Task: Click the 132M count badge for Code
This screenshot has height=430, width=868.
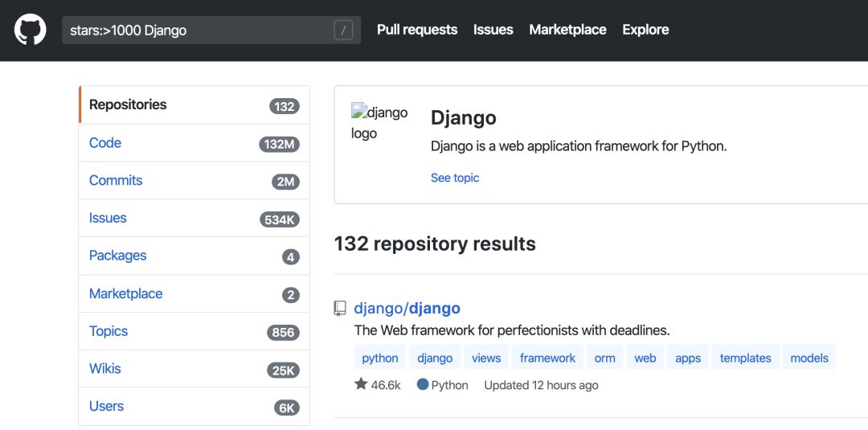Action: click(x=280, y=145)
